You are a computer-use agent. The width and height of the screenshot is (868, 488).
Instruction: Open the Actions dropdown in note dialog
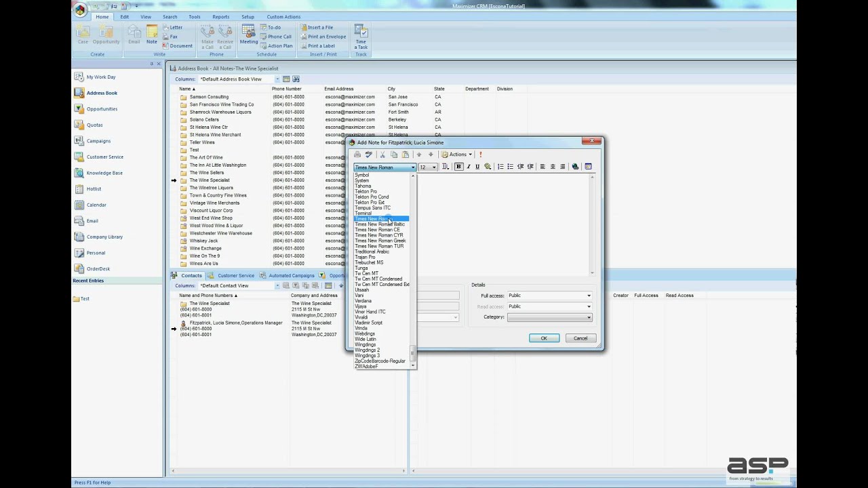[457, 155]
